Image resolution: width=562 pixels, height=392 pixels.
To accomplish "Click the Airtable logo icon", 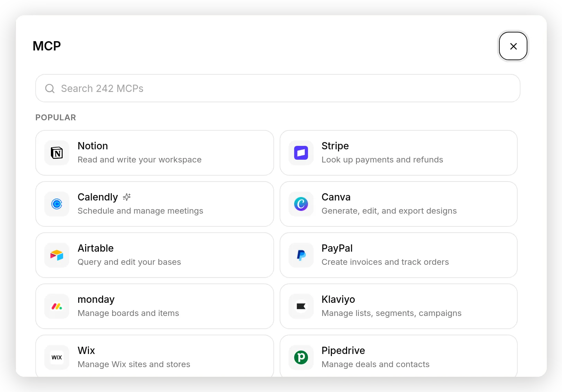I will click(x=57, y=255).
